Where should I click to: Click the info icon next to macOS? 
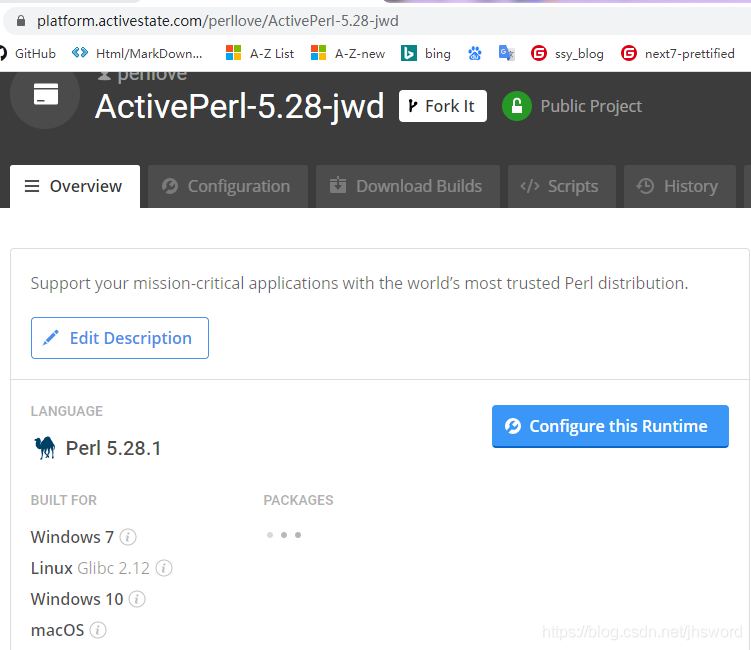pos(98,630)
